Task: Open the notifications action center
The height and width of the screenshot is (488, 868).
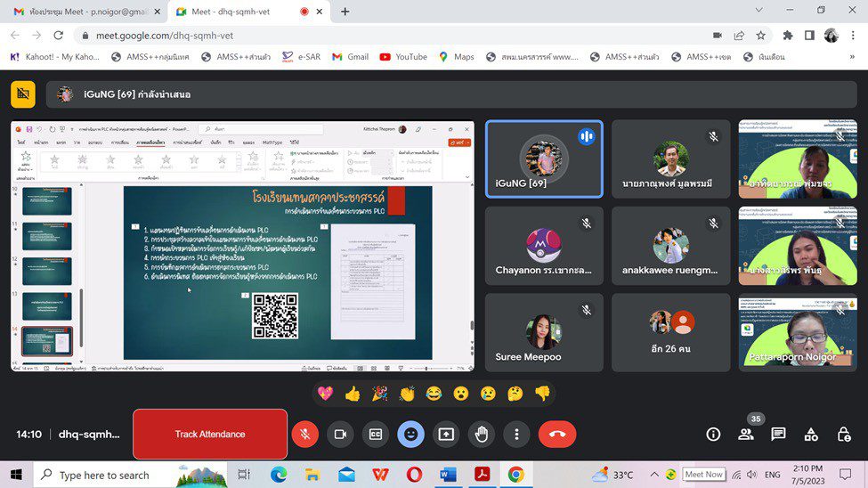Action: click(x=846, y=475)
